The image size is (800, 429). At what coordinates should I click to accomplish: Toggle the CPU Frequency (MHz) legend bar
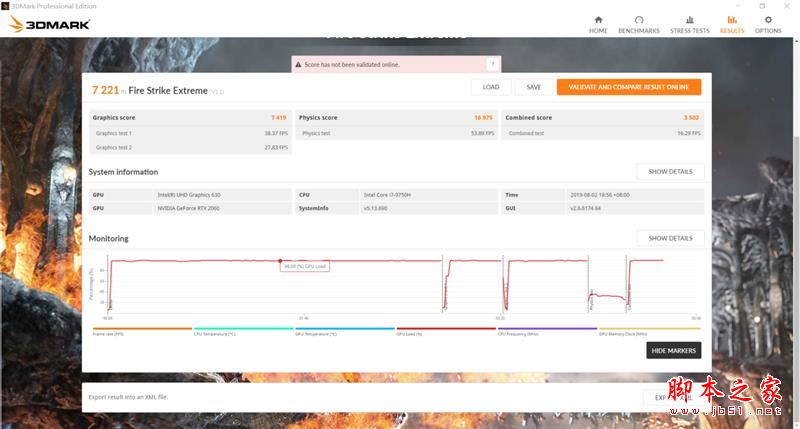pos(547,329)
